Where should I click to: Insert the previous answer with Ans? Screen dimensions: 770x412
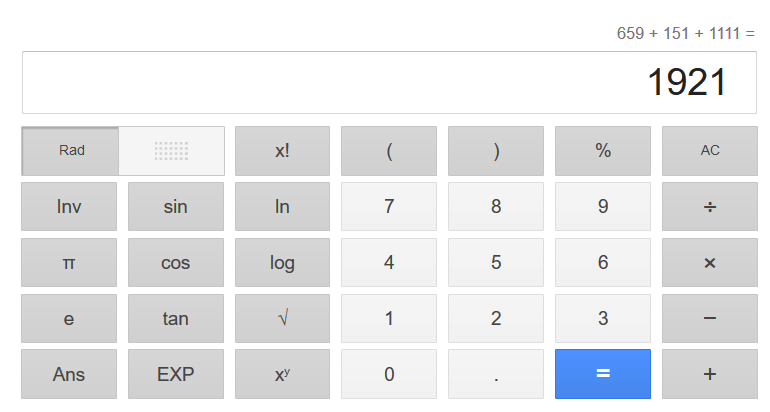pos(69,375)
